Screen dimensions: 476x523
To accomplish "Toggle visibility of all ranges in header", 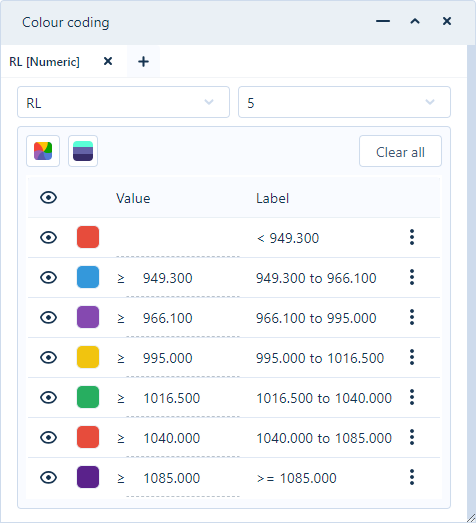I will [49, 198].
